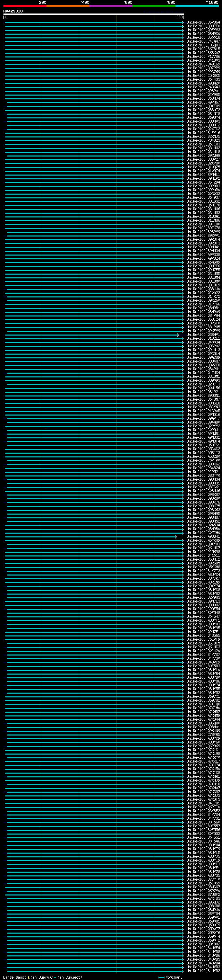
Task: Click the purple ~60% identity legend segment
Action: [111, 6]
